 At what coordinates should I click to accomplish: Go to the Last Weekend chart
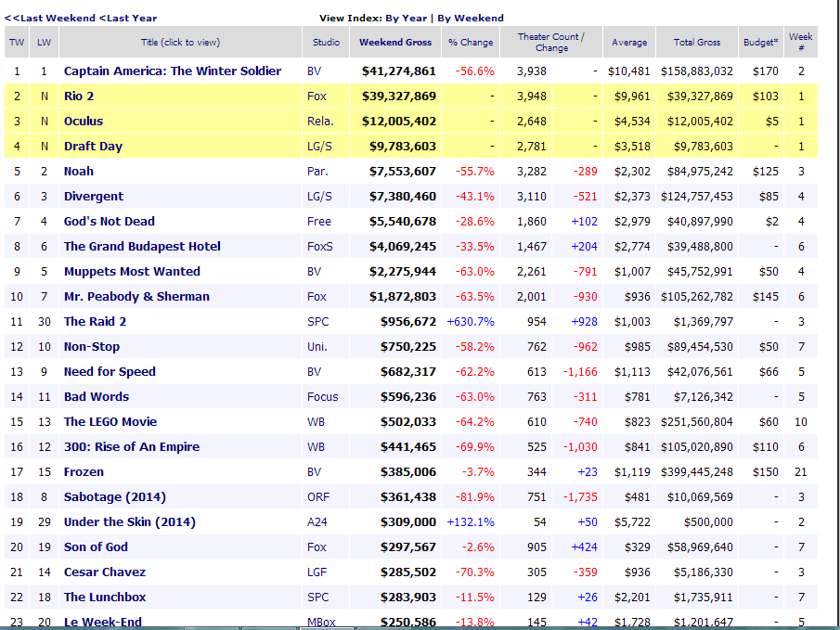(x=50, y=19)
